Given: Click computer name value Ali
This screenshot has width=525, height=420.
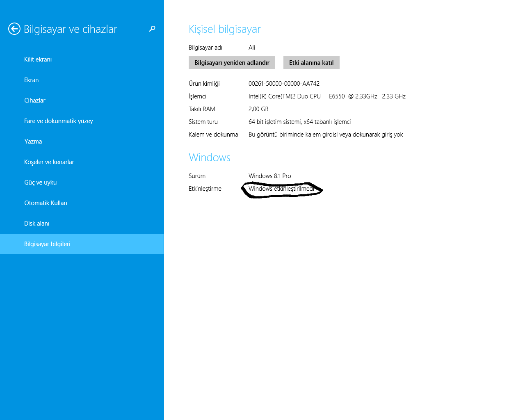Looking at the screenshot, I should (252, 48).
